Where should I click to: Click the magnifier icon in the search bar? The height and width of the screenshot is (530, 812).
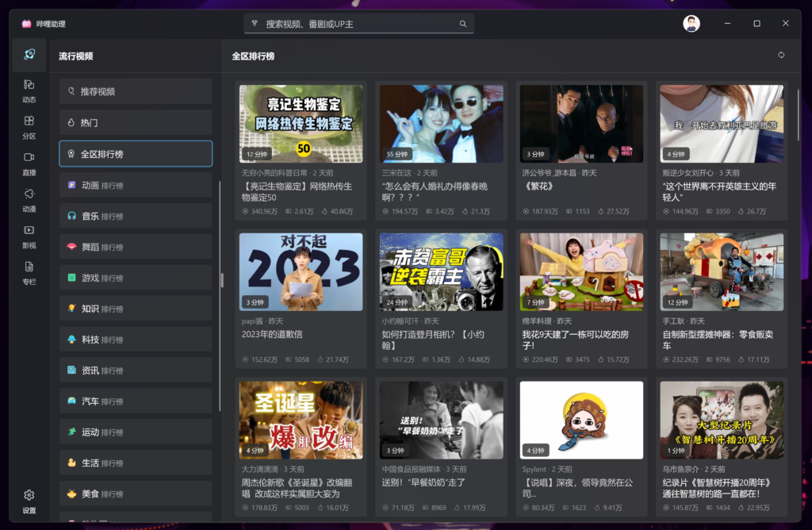coord(462,24)
